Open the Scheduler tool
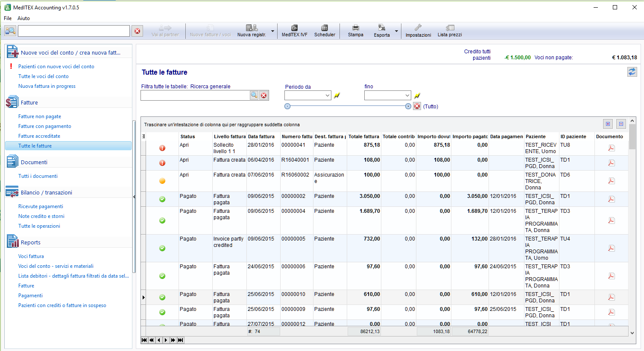The height and width of the screenshot is (351, 644). [325, 31]
